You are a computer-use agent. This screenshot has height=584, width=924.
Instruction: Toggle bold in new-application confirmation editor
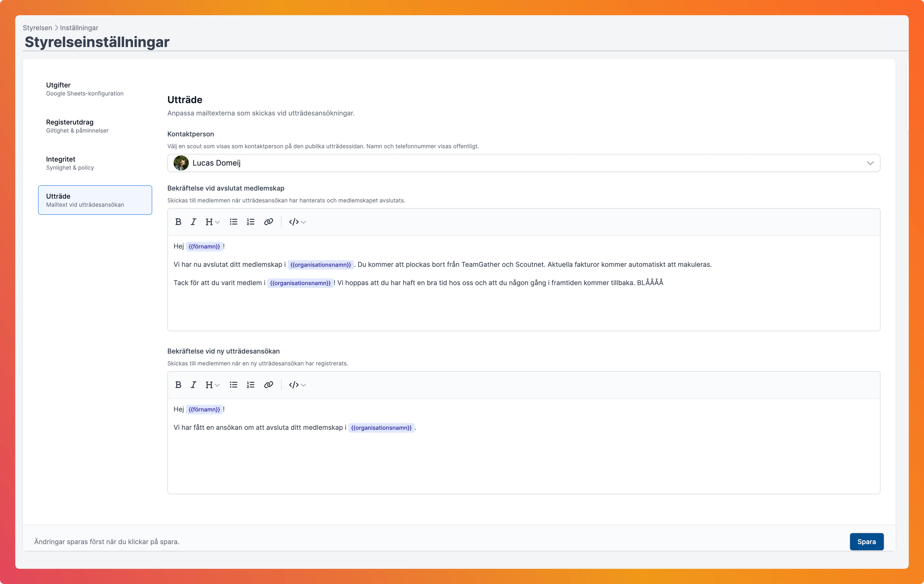[x=178, y=385]
